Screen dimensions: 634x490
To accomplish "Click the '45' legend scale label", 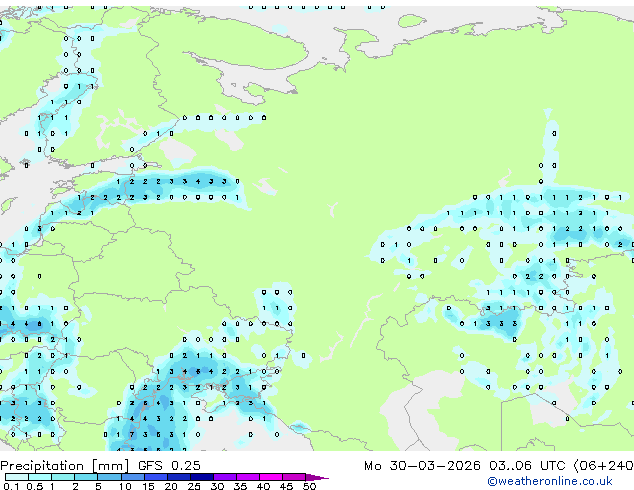I will [x=286, y=486].
